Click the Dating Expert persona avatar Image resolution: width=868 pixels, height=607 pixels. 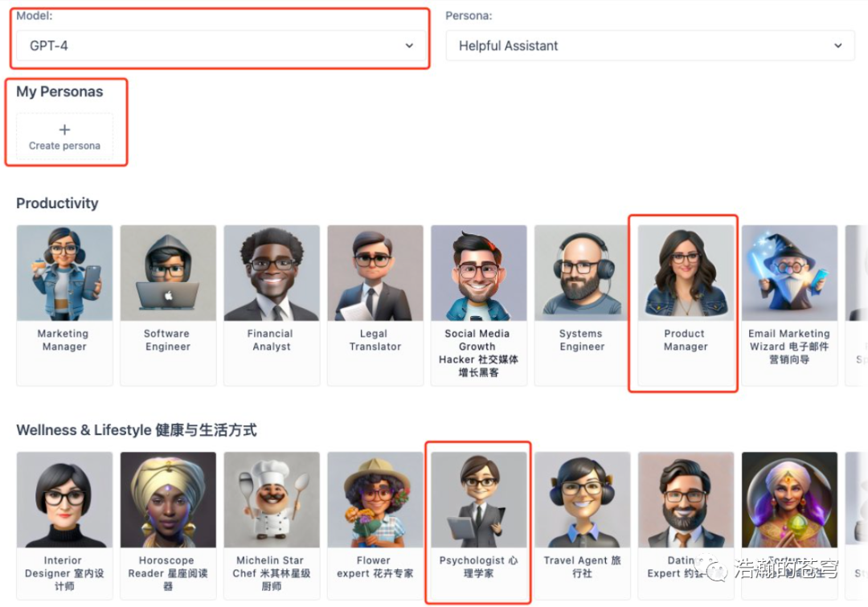click(x=686, y=499)
